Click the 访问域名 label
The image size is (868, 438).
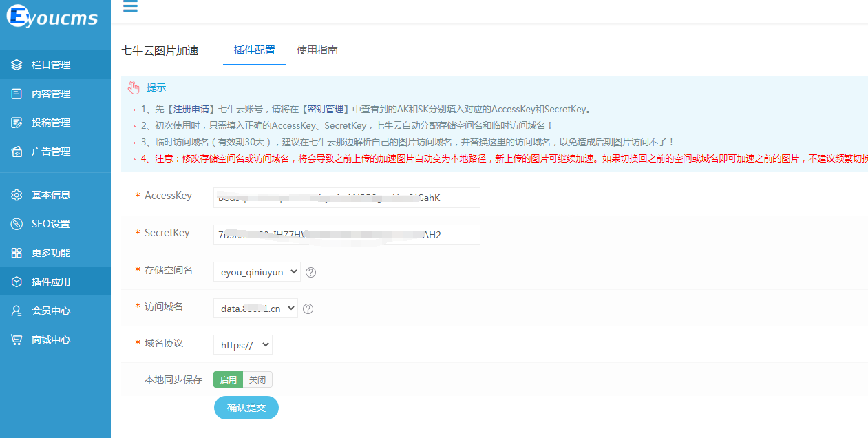coord(164,306)
